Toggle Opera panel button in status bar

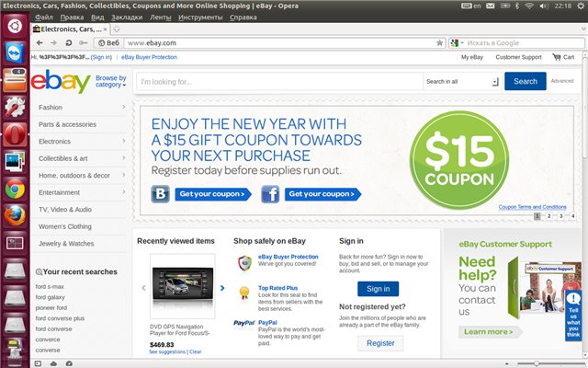pos(38,363)
